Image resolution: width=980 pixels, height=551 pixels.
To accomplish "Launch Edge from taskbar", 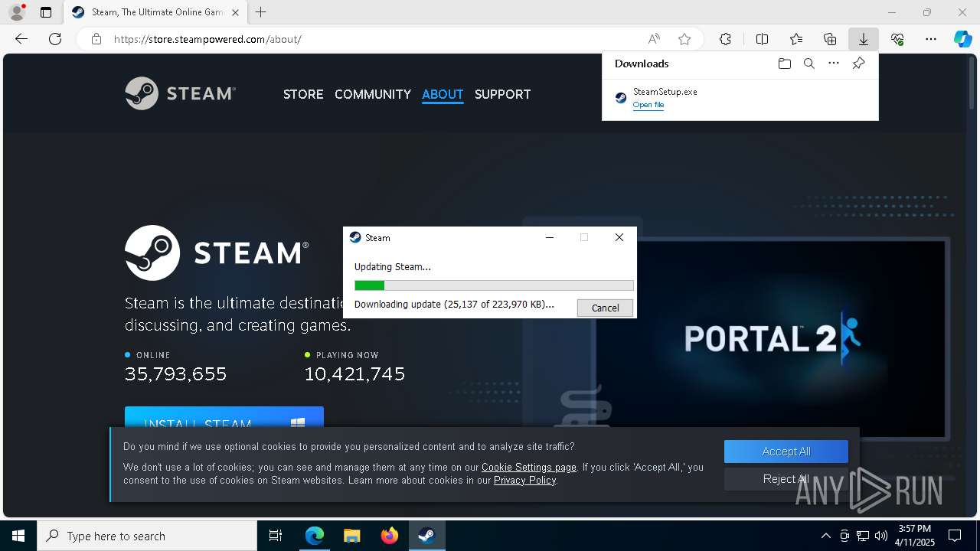I will [x=315, y=536].
